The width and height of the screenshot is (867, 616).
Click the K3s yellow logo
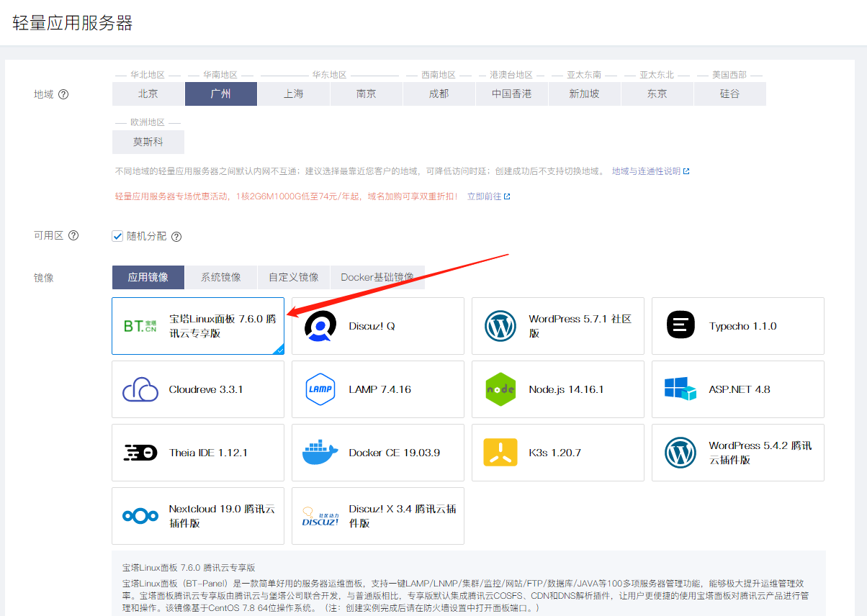[x=500, y=453]
